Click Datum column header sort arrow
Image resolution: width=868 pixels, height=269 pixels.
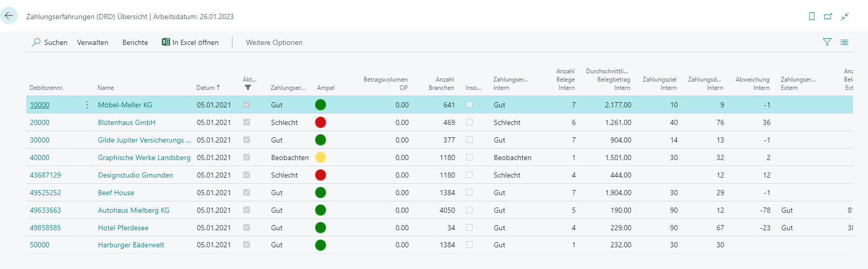coord(219,88)
